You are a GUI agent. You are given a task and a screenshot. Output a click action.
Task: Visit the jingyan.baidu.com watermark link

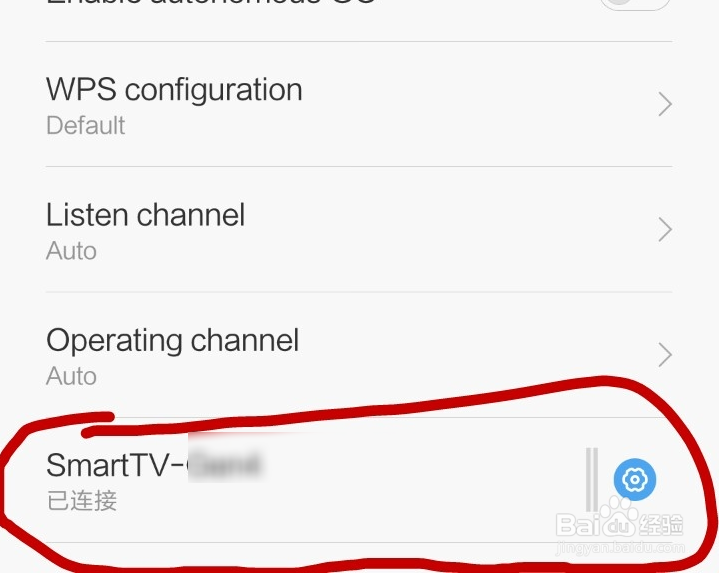pyautogui.click(x=621, y=549)
